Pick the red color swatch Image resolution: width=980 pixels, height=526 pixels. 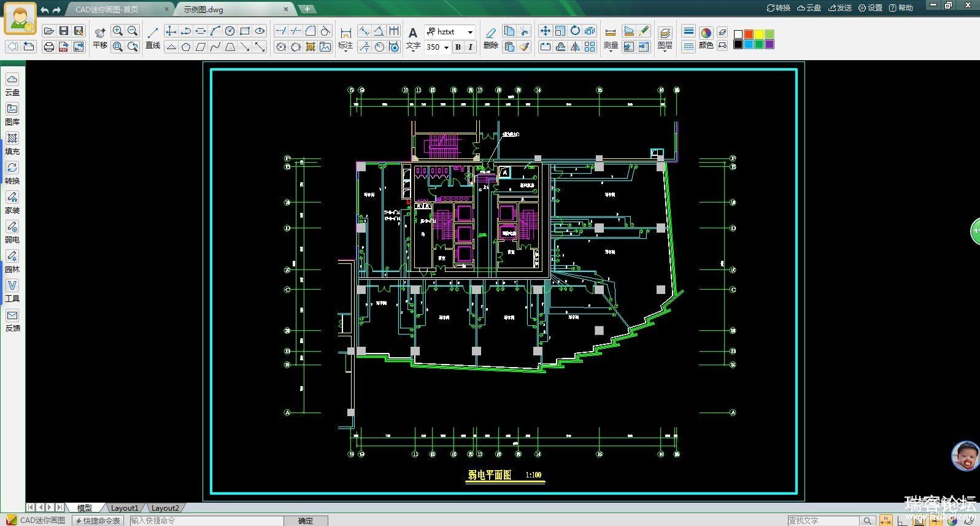tap(749, 34)
